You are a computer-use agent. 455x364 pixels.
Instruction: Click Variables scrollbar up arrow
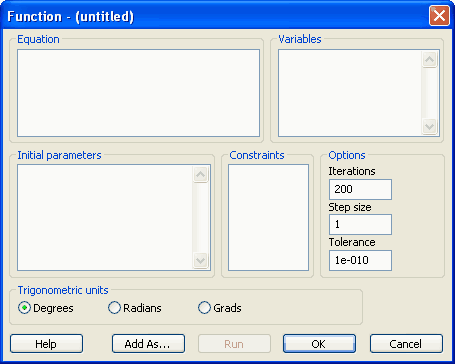click(x=430, y=60)
